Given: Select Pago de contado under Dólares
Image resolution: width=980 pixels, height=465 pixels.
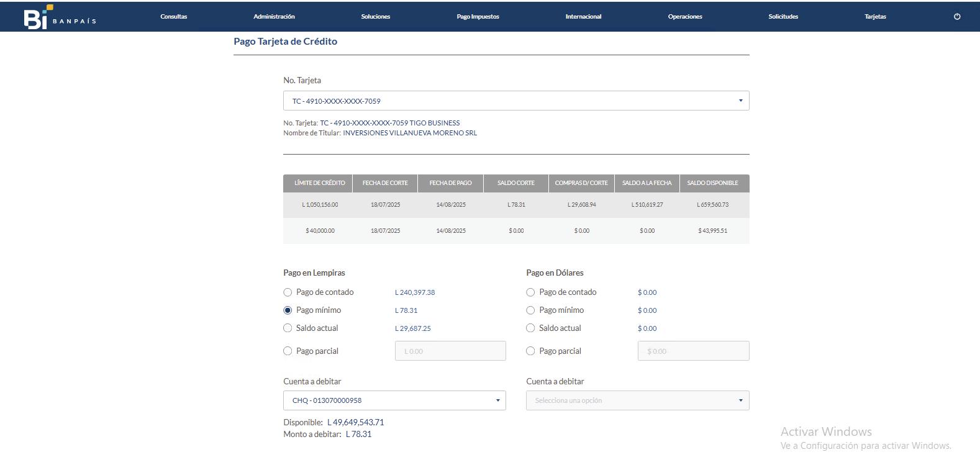Looking at the screenshot, I should [530, 292].
